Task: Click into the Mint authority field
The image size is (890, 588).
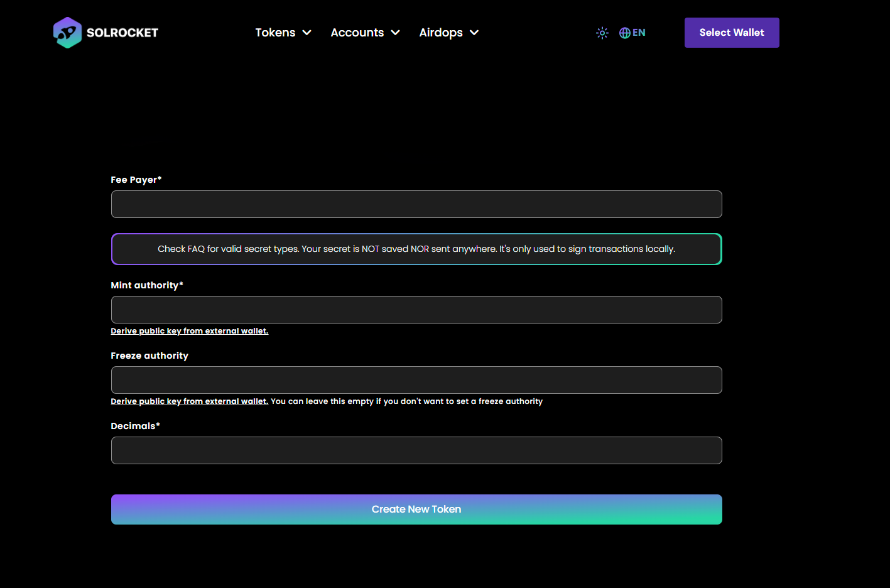Action: coord(416,310)
